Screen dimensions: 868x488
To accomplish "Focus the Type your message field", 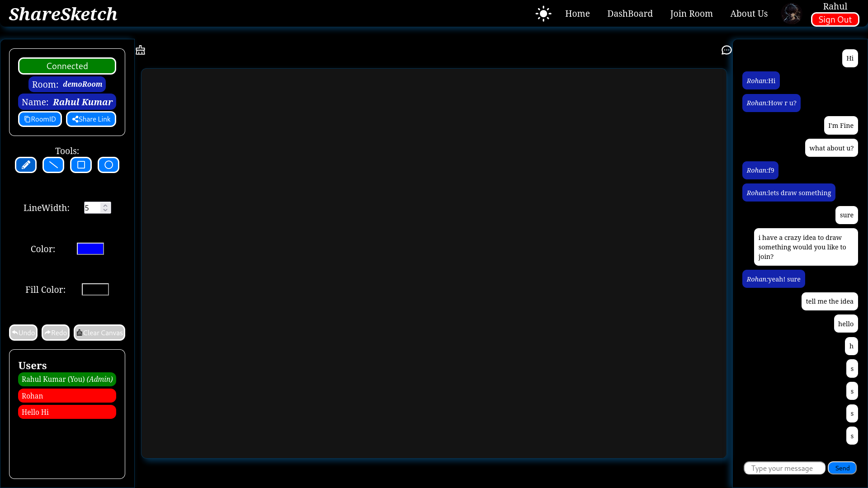I will click(x=784, y=468).
